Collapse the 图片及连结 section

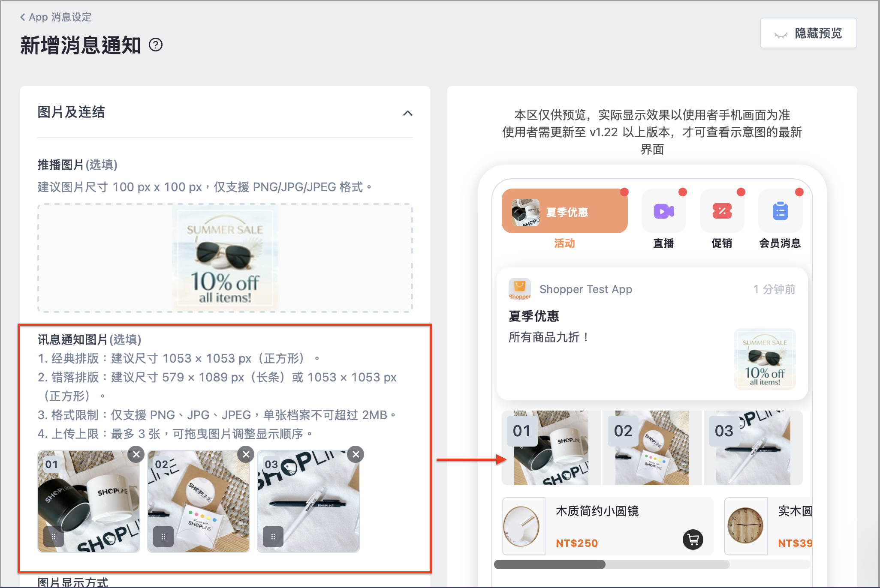pyautogui.click(x=408, y=113)
